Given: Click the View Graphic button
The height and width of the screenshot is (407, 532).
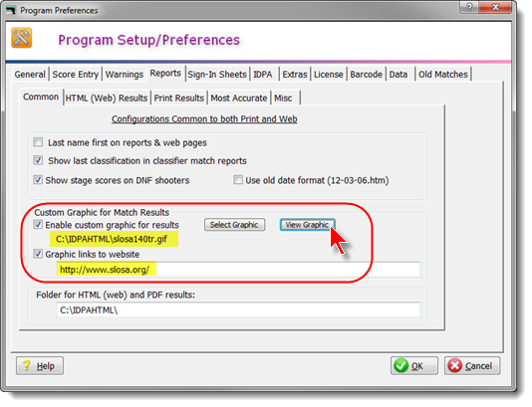Looking at the screenshot, I should point(308,225).
